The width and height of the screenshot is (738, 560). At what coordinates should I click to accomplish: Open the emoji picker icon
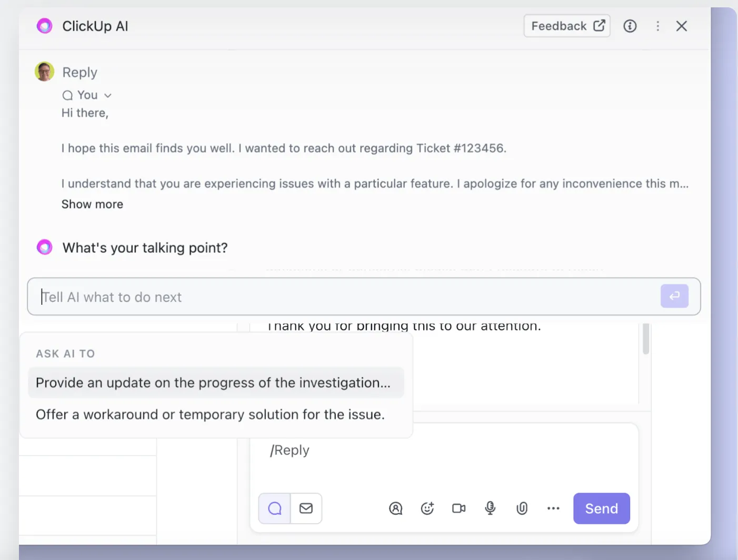[427, 508]
